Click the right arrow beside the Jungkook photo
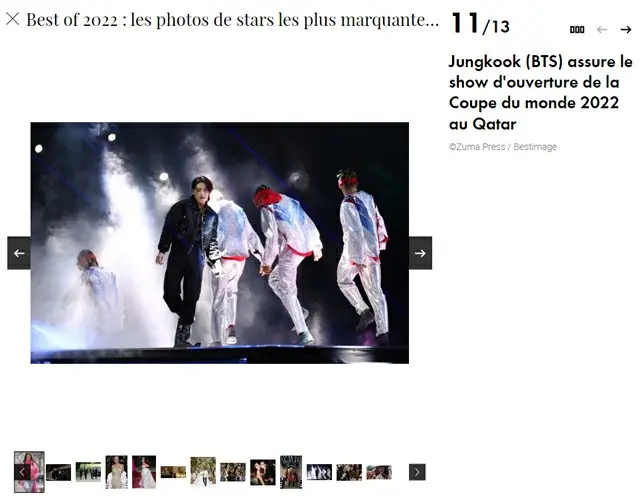Viewport: 640px width, 504px height. (420, 253)
